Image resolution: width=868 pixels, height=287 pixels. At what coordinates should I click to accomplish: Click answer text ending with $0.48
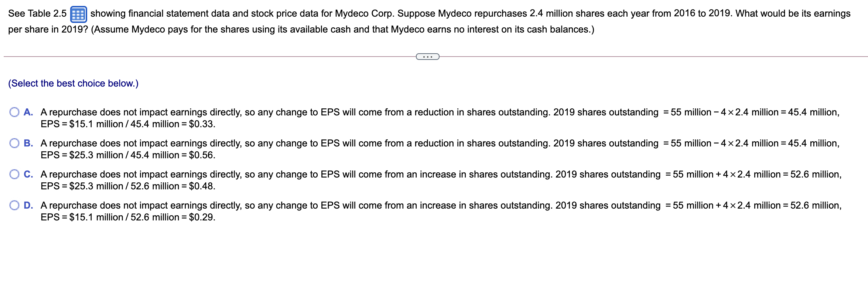pyautogui.click(x=128, y=186)
